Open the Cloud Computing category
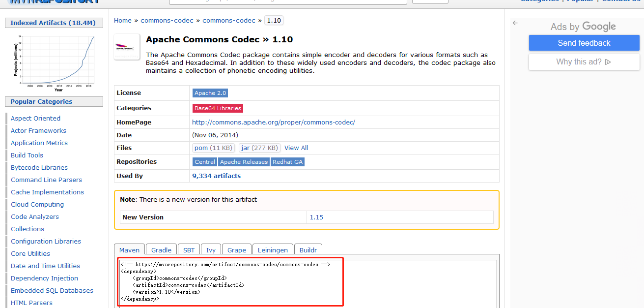Viewport: 644px width, 308px height. tap(37, 204)
